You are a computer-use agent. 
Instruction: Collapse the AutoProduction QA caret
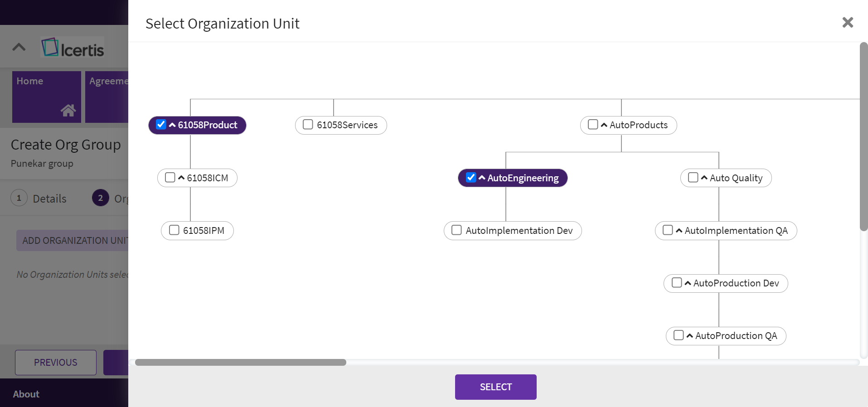689,336
